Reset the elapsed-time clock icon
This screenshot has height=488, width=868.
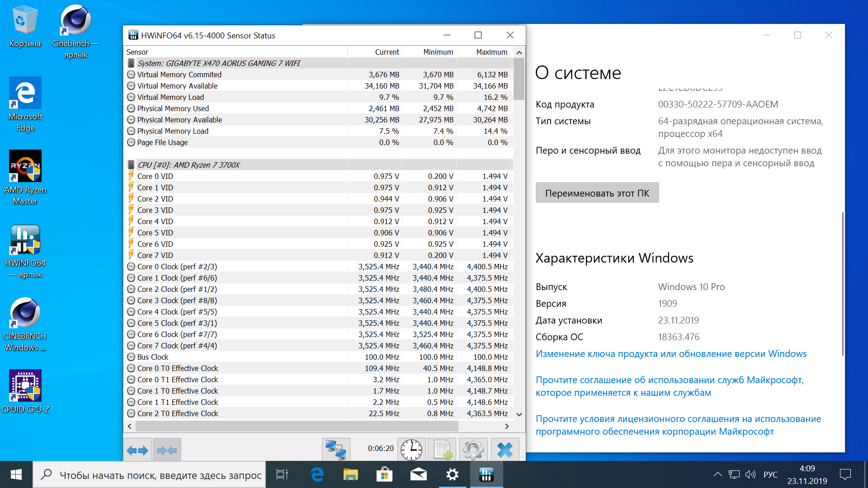tap(411, 450)
